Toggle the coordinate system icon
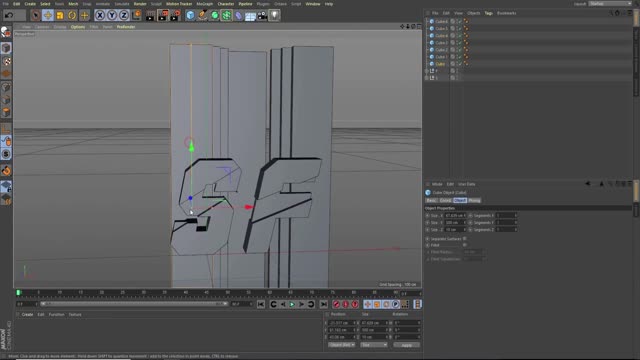 coord(136,16)
